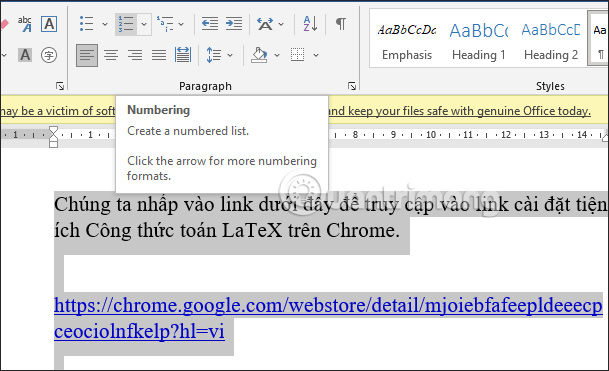Click the left indent marker on ruler
Image resolution: width=609 pixels, height=371 pixels.
click(x=53, y=144)
